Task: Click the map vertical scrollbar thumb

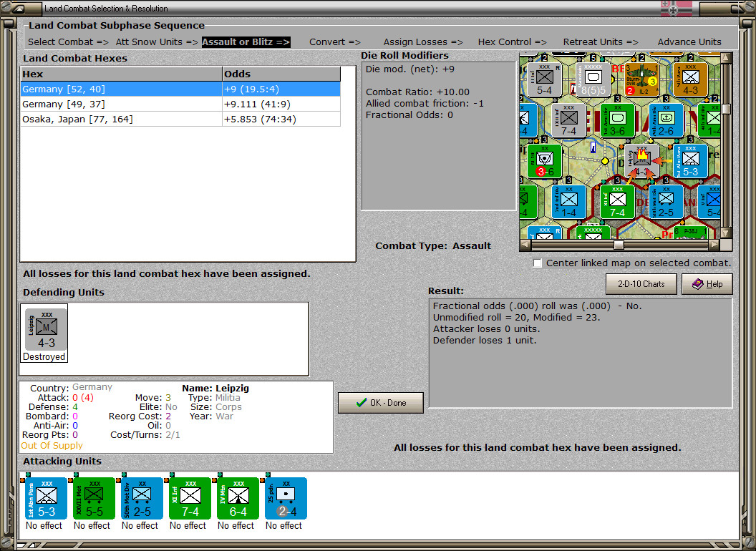Action: click(x=726, y=109)
